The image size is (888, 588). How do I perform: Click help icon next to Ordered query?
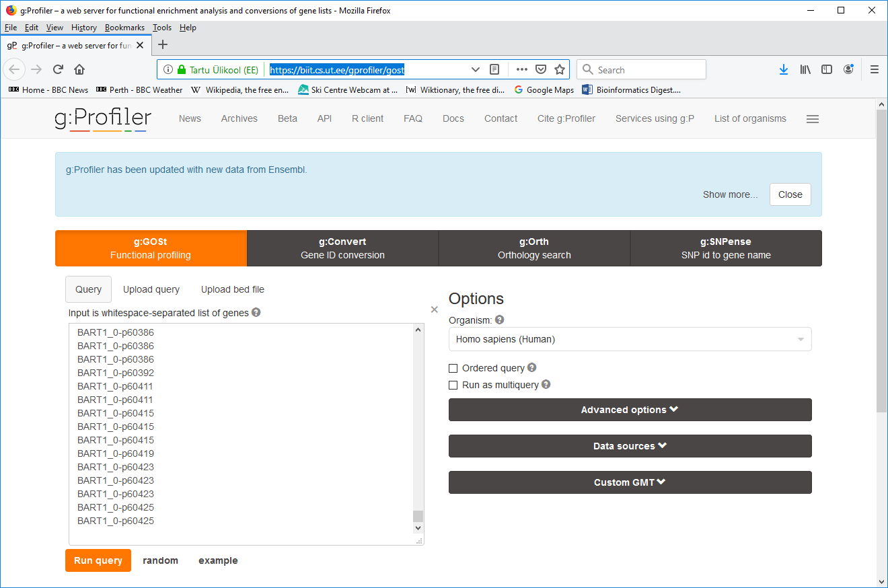point(532,368)
